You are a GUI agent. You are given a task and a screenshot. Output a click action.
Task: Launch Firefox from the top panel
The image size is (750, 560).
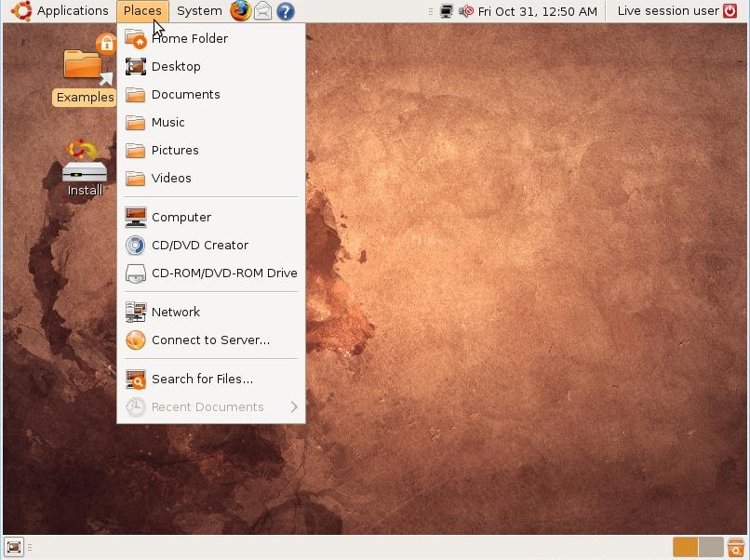click(x=241, y=10)
